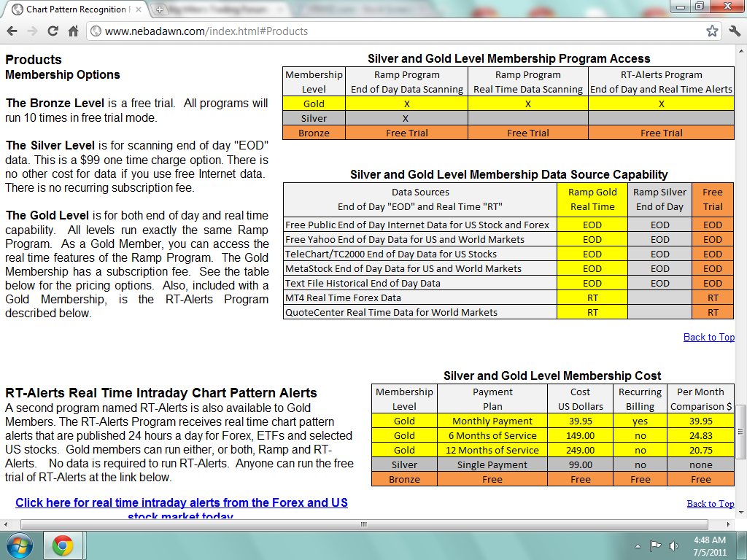The height and width of the screenshot is (560, 747).
Task: Click the 20.75 per month value
Action: pyautogui.click(x=701, y=450)
